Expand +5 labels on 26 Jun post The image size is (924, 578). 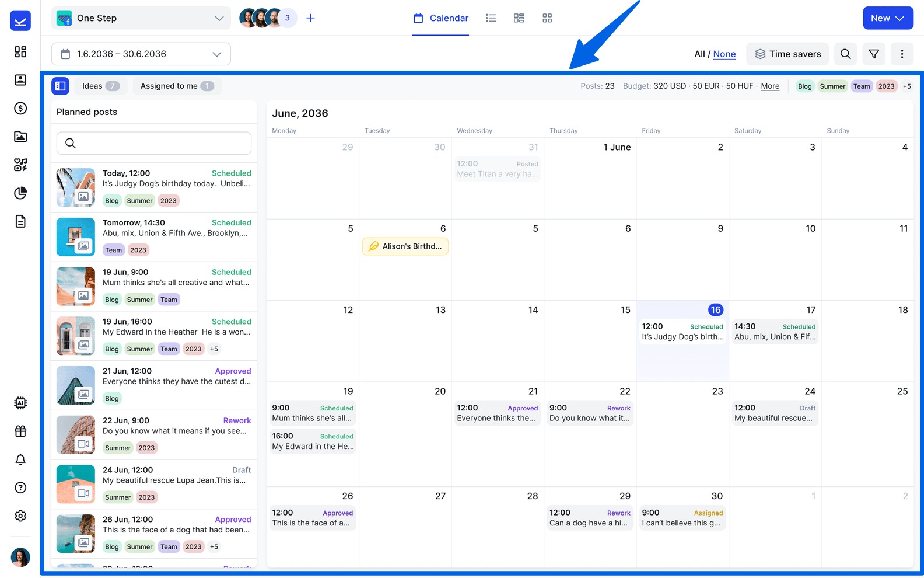(x=214, y=547)
